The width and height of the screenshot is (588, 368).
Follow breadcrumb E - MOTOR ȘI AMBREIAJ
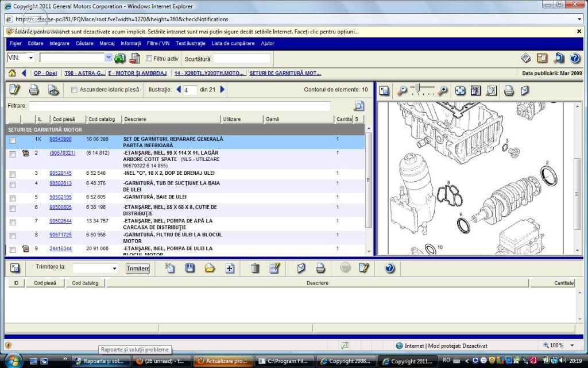tap(137, 73)
